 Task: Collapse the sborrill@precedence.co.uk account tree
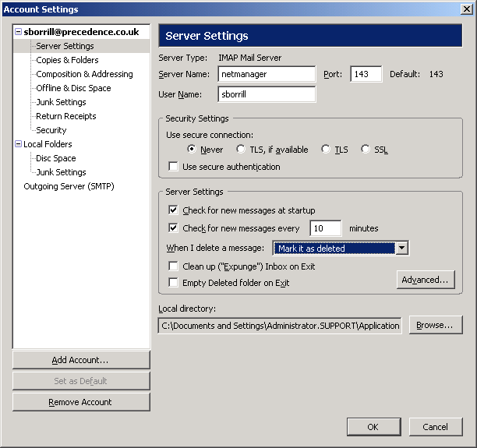point(18,32)
